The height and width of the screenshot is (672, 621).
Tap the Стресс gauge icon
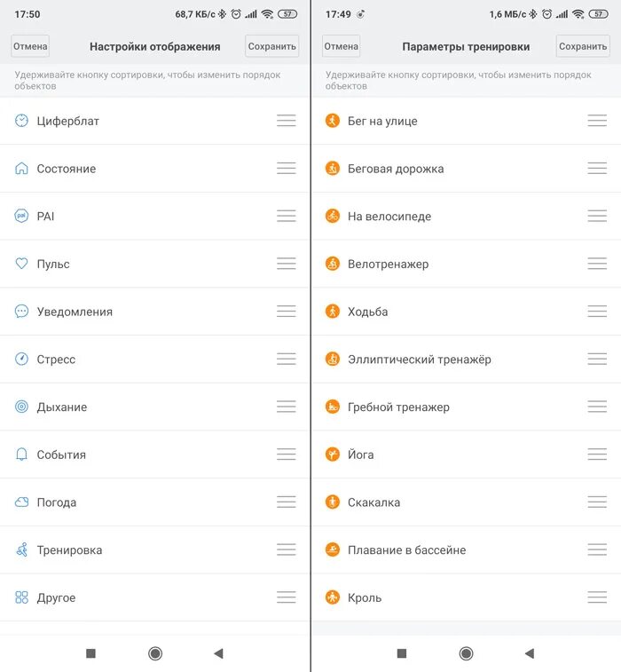coord(21,359)
